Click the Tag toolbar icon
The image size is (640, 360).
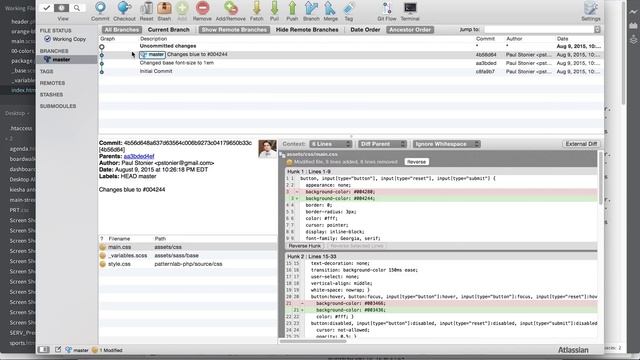(x=348, y=11)
